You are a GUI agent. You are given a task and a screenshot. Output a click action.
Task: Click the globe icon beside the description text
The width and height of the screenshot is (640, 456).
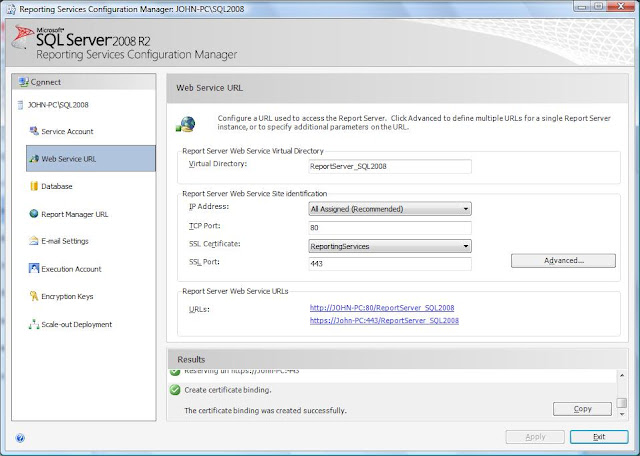tap(186, 124)
